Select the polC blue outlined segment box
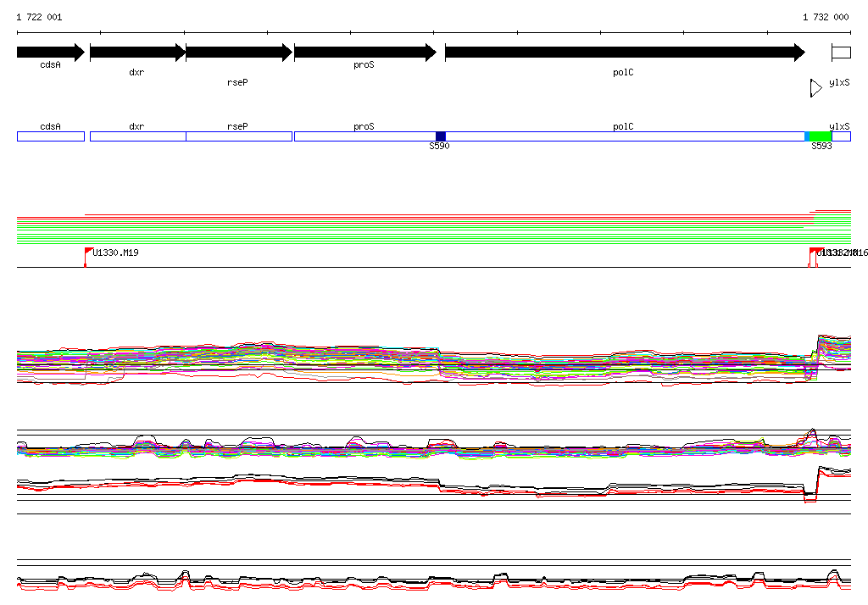 click(x=625, y=136)
